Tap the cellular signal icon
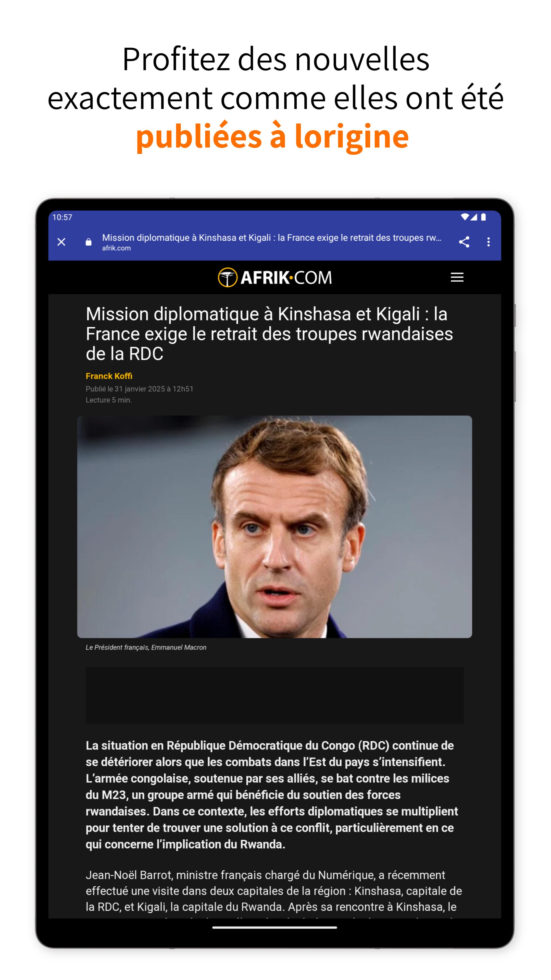This screenshot has width=551, height=980. [x=474, y=217]
